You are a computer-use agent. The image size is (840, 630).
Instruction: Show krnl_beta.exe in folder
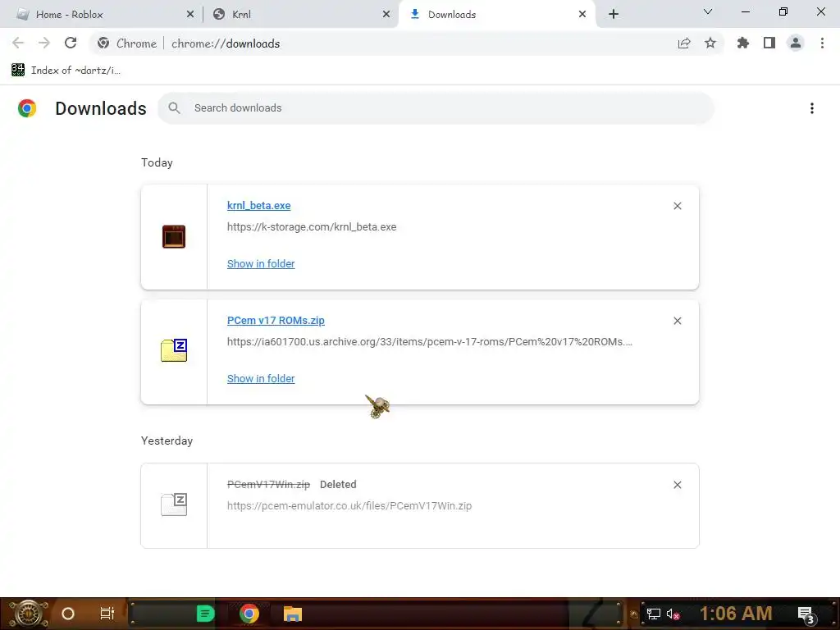click(x=261, y=263)
